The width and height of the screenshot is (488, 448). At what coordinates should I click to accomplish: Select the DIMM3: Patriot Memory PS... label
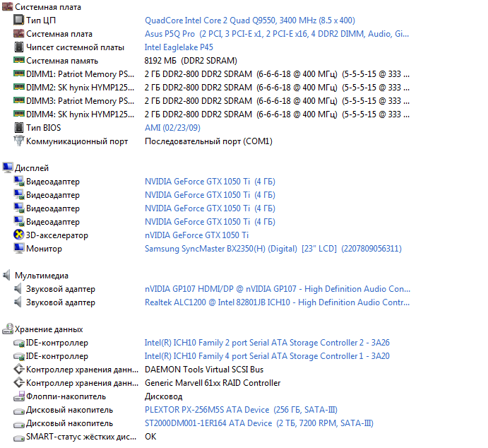tap(80, 101)
